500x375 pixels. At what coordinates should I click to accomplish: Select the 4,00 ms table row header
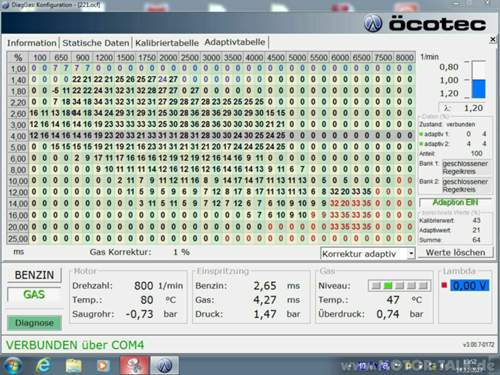[x=18, y=136]
